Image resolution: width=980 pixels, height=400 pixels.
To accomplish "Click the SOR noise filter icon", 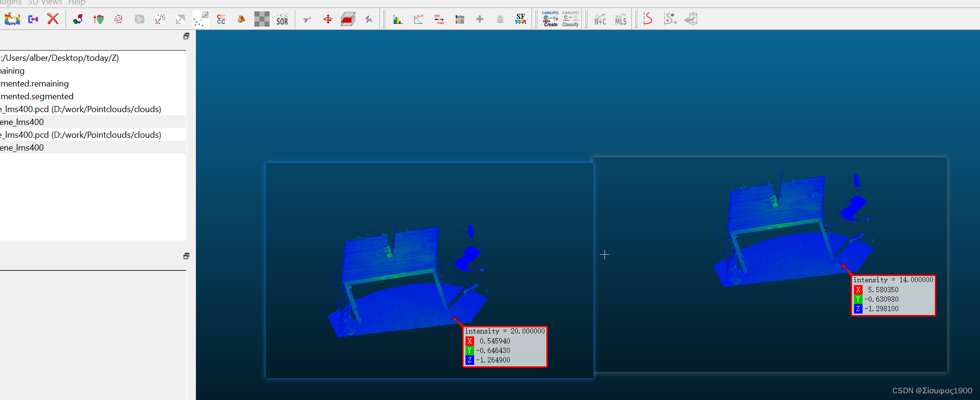I will [282, 19].
